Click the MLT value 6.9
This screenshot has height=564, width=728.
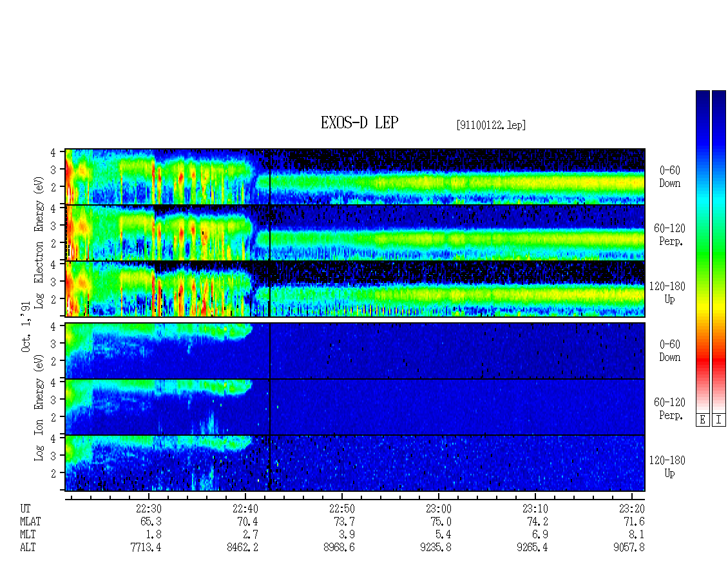pyautogui.click(x=540, y=535)
